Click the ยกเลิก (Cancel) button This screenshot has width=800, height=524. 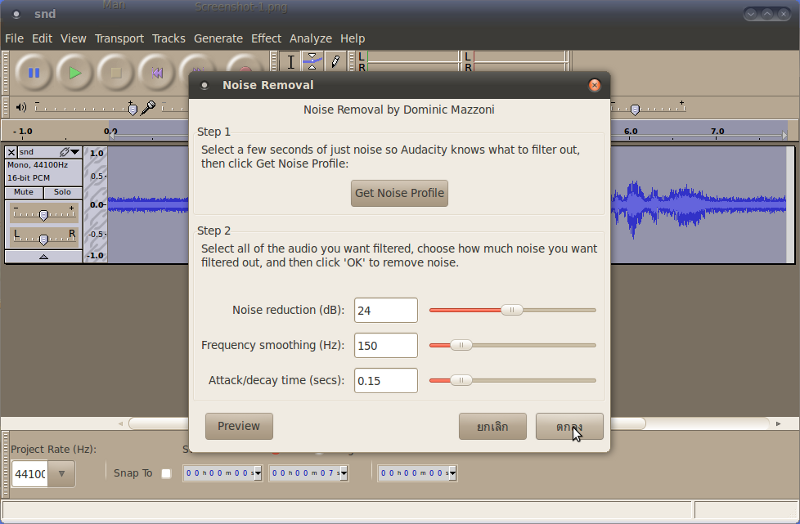coord(492,426)
